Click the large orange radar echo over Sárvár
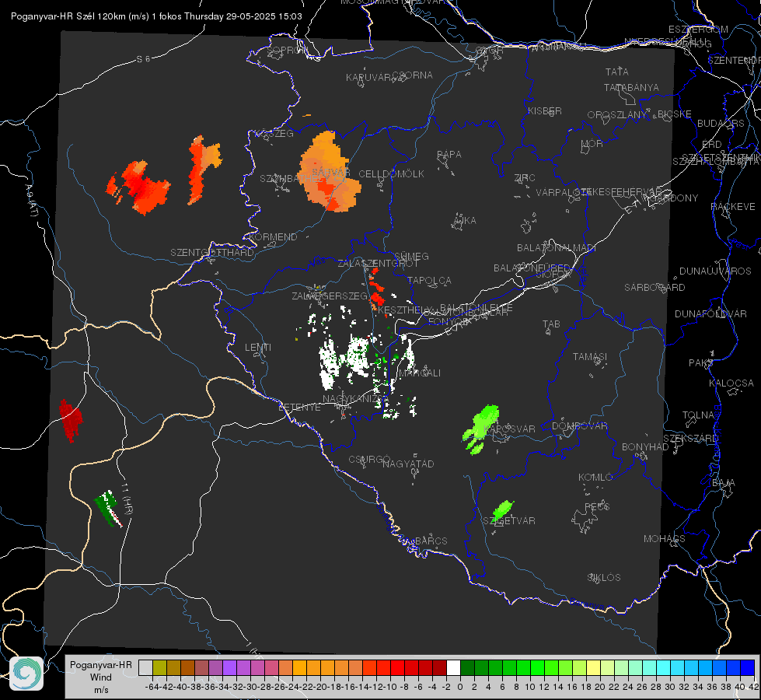The width and height of the screenshot is (761, 700). [x=329, y=173]
